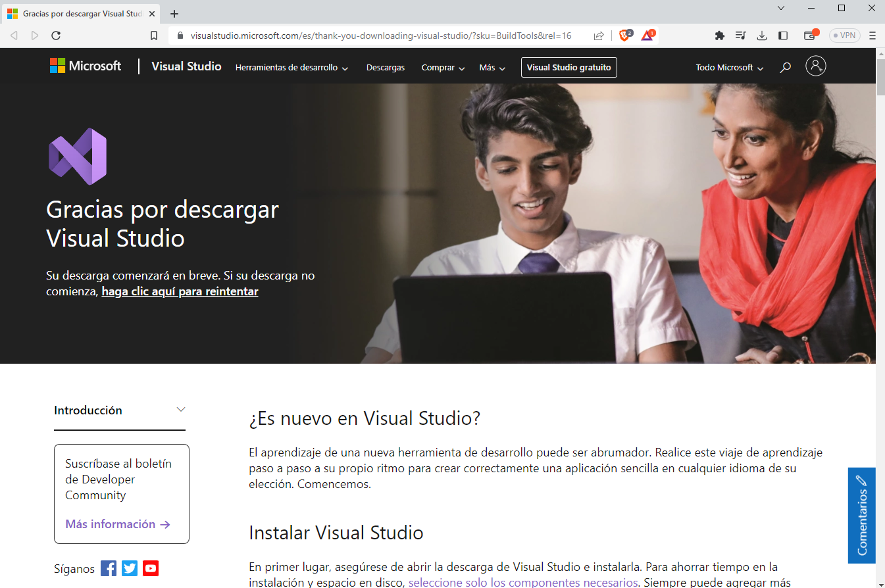Click the page vertical scrollbar thumb
Image resolution: width=885 pixels, height=588 pixels.
pyautogui.click(x=880, y=78)
